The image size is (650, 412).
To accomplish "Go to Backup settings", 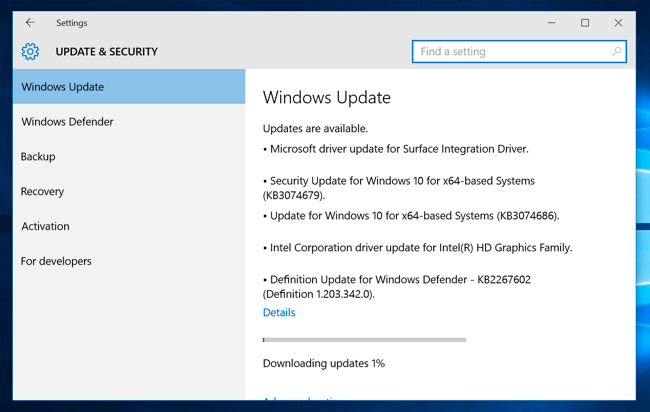I will tap(129, 156).
